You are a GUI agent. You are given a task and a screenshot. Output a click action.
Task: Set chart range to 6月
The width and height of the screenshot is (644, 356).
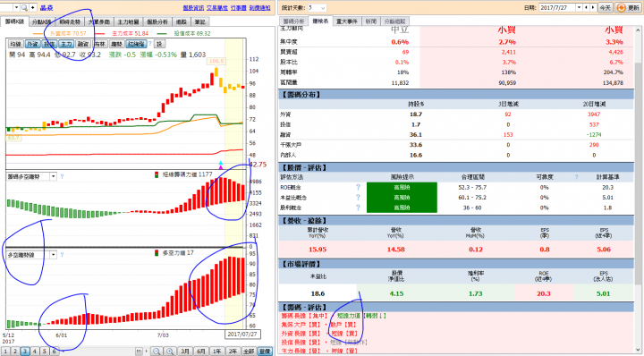coord(201,352)
